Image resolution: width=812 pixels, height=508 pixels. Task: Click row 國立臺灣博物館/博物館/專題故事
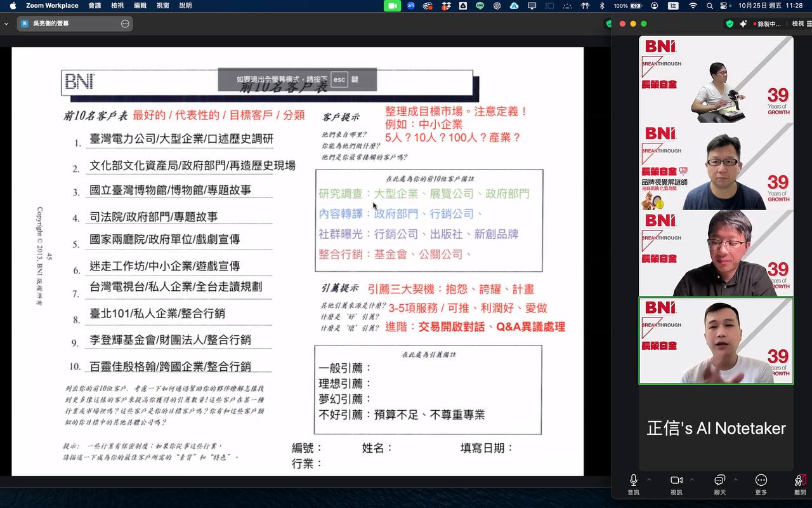tap(170, 190)
